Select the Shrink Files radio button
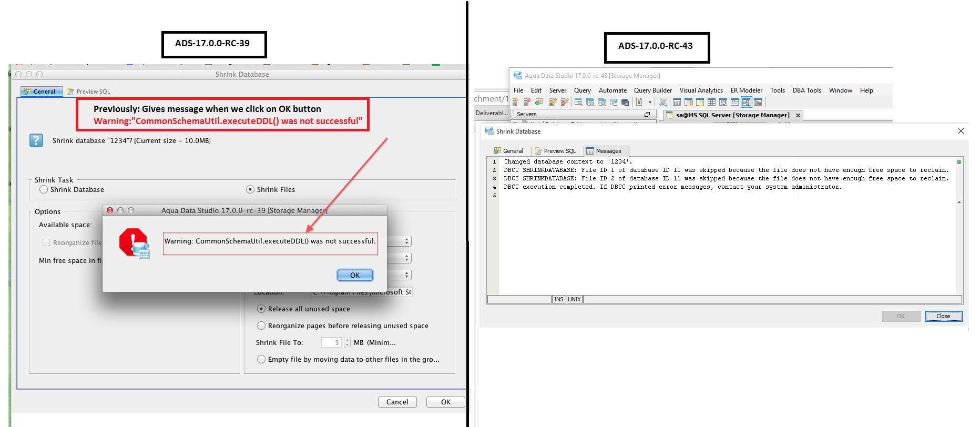 tap(250, 189)
